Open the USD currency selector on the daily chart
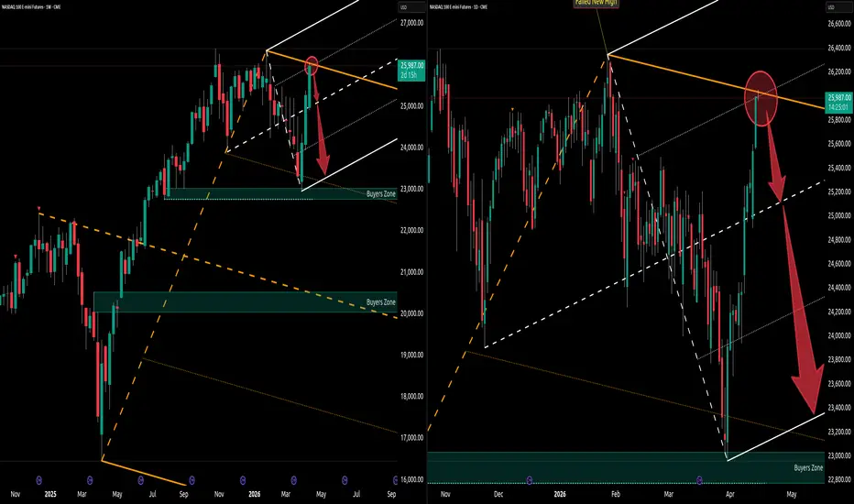This screenshot has height=504, width=854. (839, 7)
